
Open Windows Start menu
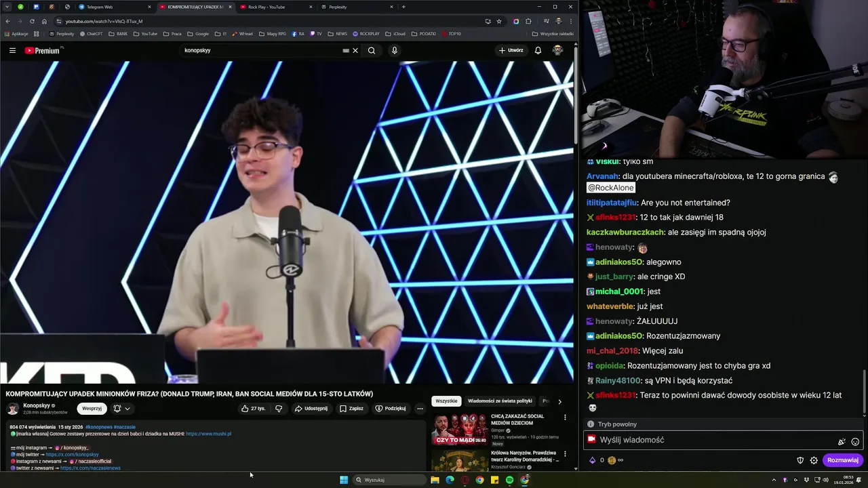click(344, 480)
